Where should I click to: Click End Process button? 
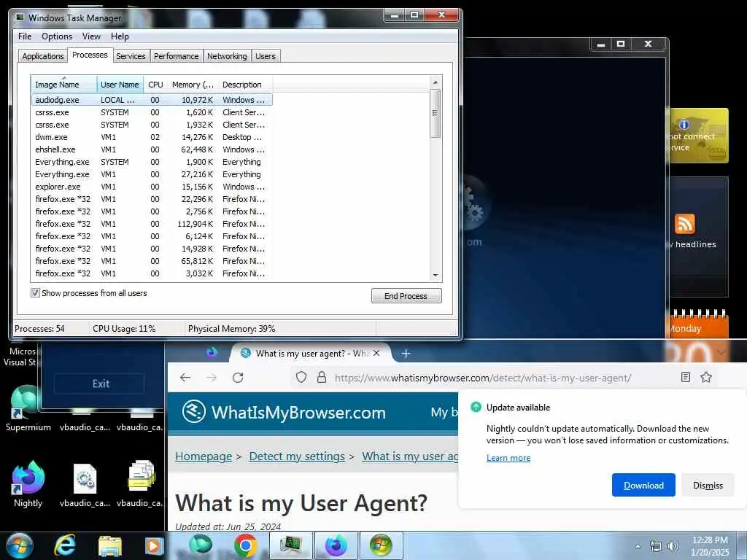[406, 296]
